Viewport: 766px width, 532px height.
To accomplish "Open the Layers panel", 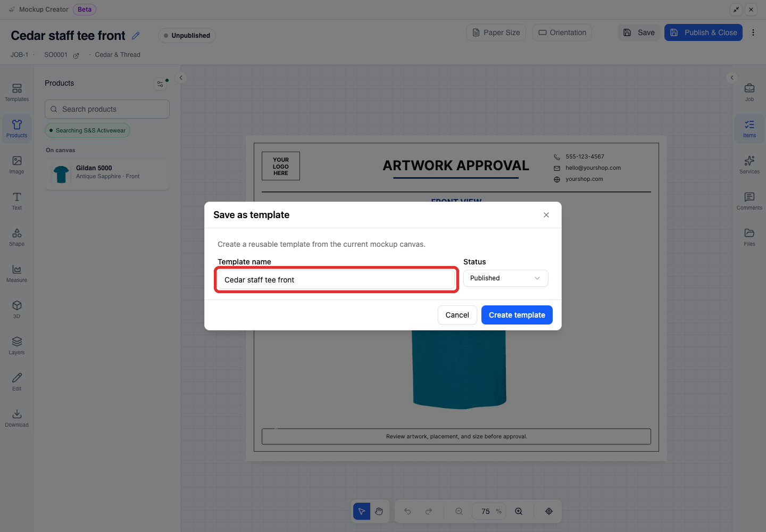I will point(17,345).
